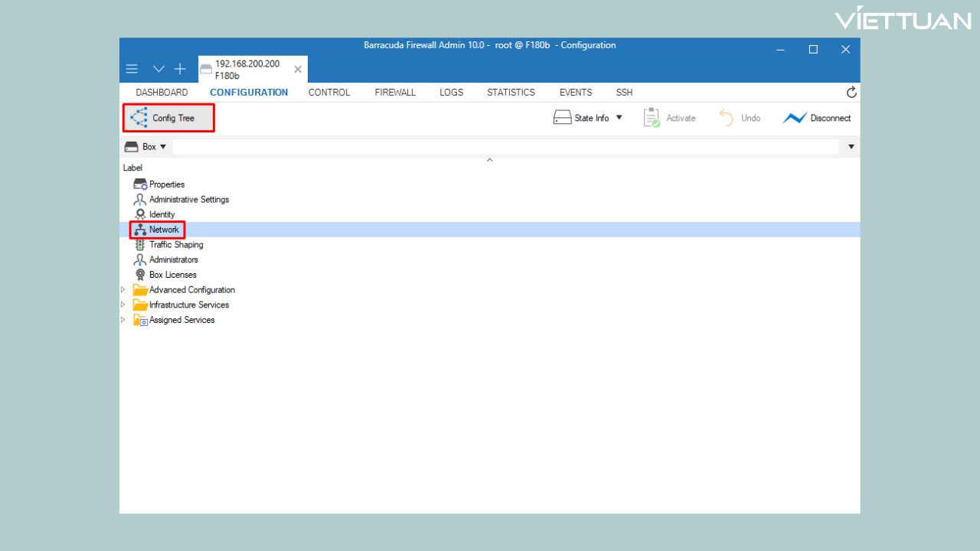This screenshot has height=551, width=980.
Task: Open Traffic Shaping via its icon
Action: point(140,244)
